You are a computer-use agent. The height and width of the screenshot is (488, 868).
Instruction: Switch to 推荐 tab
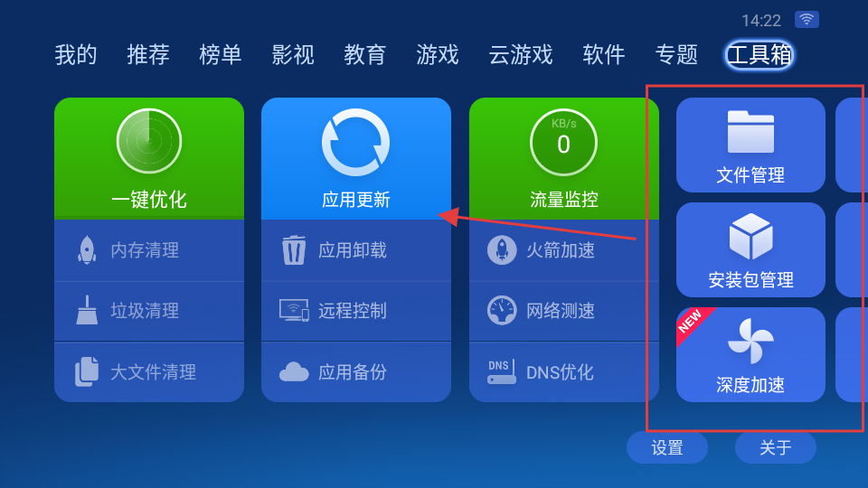coord(147,55)
